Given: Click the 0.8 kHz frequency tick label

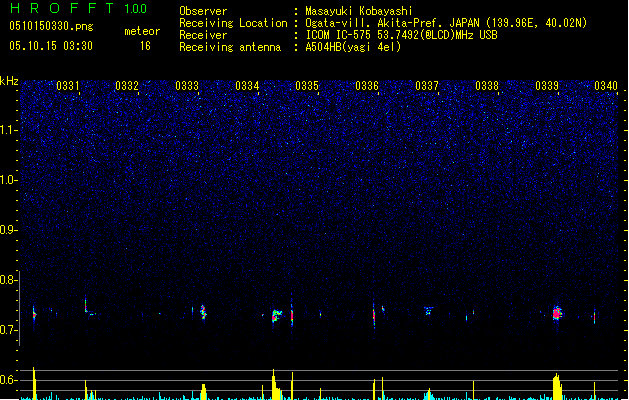Looking at the screenshot, I should pos(8,280).
